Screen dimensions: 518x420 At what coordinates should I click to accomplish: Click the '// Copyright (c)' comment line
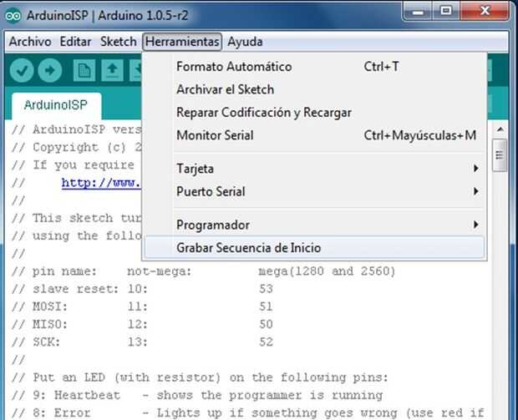(77, 147)
